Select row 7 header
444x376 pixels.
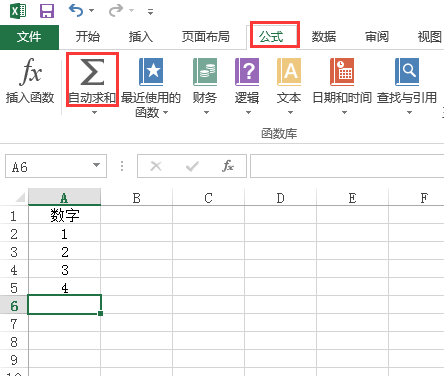click(14, 324)
